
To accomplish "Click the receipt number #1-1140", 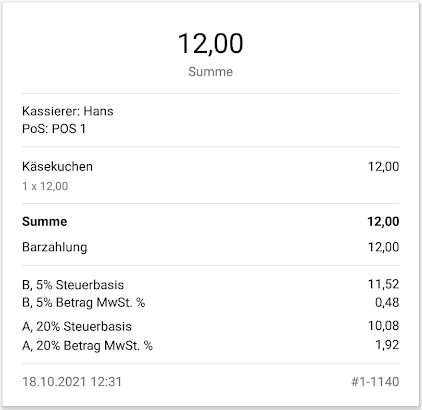I will point(375,382).
